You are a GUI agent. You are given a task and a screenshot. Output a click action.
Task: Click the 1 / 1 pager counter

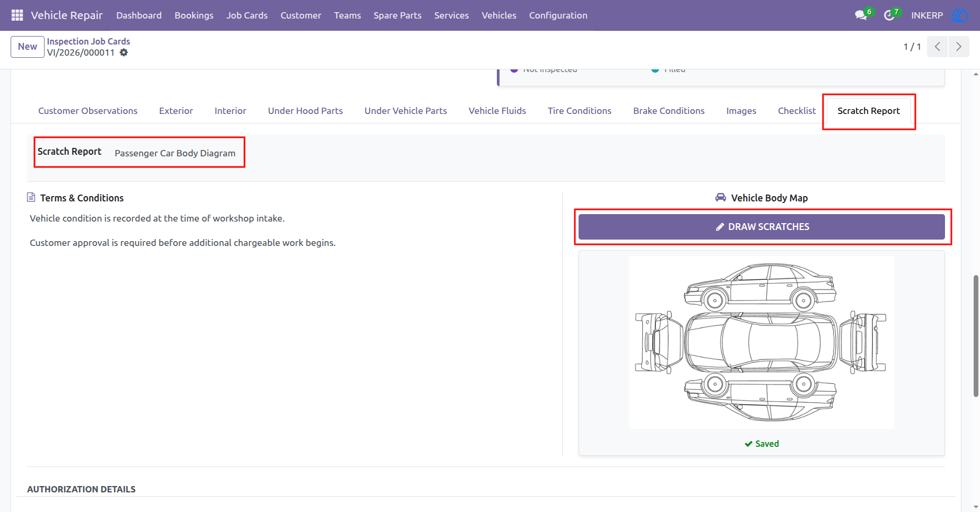click(x=912, y=47)
